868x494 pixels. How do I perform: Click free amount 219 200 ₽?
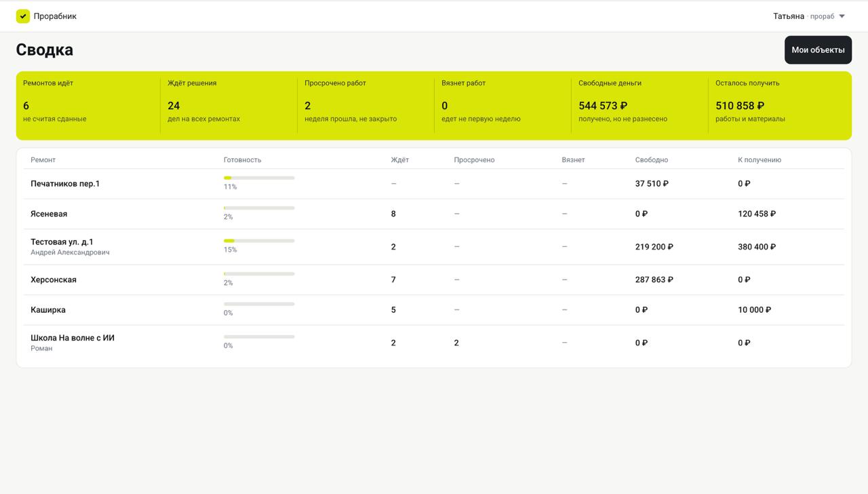pyautogui.click(x=654, y=247)
